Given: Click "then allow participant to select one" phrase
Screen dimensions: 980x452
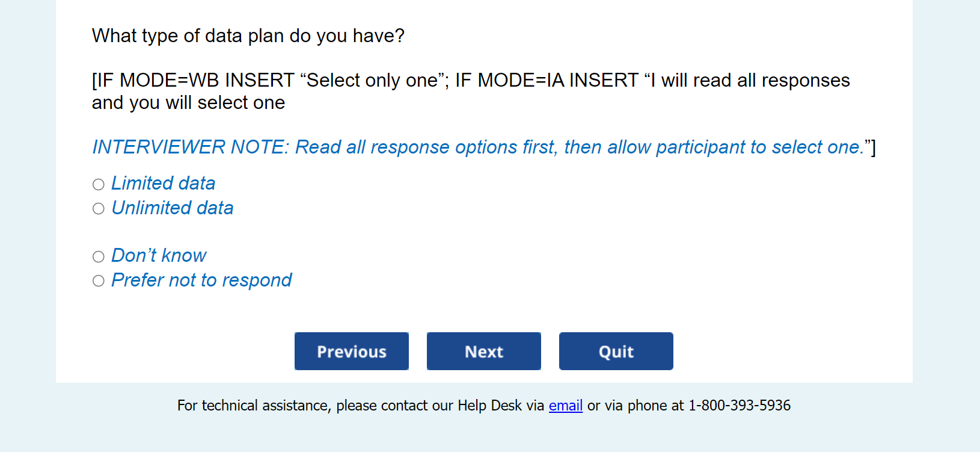Looking at the screenshot, I should coord(714,147).
